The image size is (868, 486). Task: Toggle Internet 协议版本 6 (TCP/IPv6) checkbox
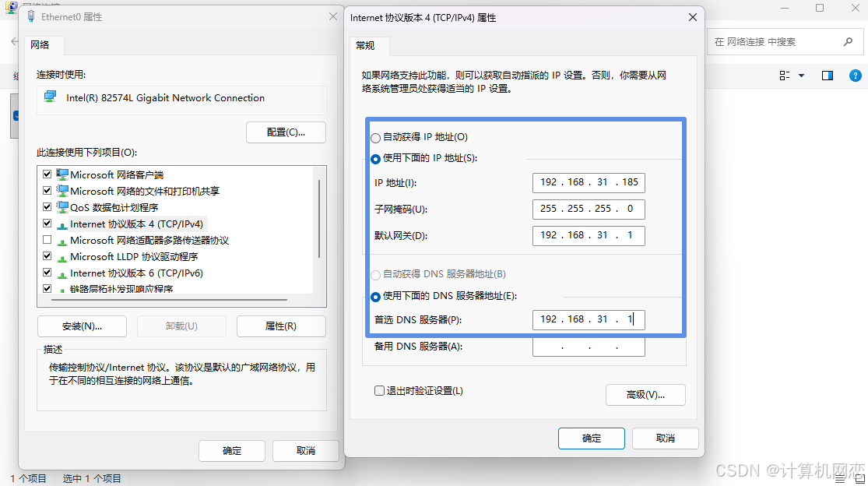tap(47, 273)
